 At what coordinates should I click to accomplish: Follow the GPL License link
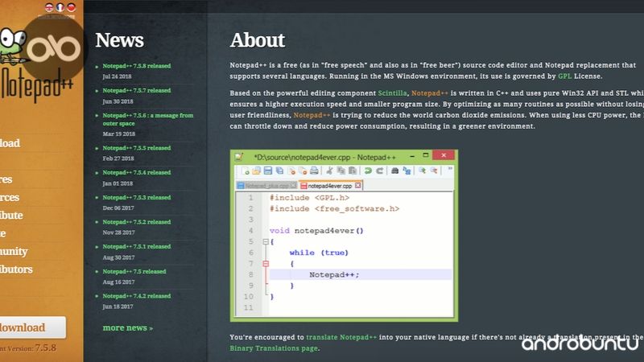click(564, 76)
